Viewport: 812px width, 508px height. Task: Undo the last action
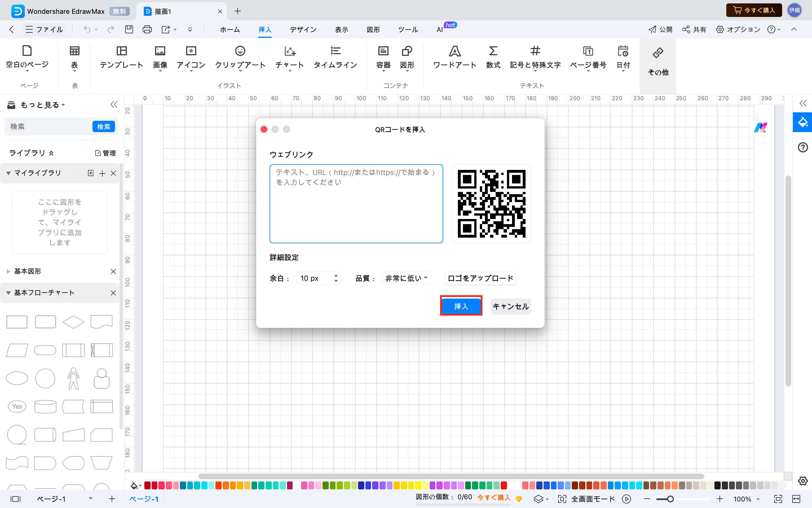click(87, 30)
